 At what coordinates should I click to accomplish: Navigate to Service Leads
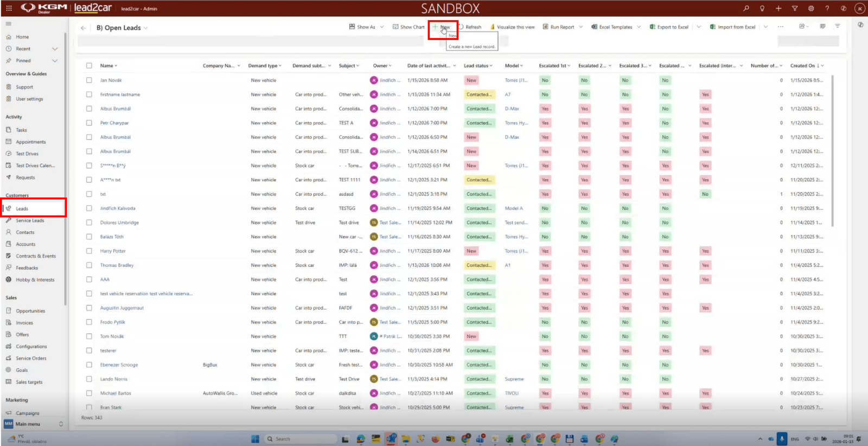[x=30, y=221]
